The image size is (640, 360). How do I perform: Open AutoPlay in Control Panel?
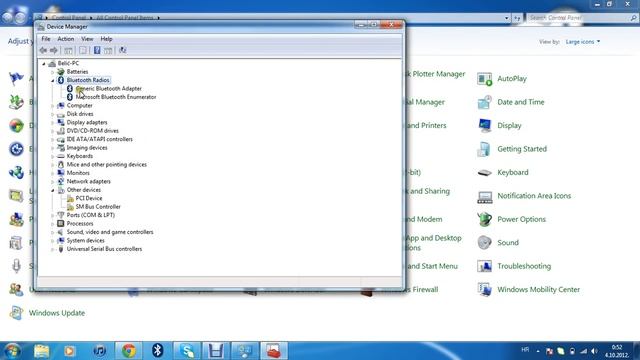tap(512, 79)
